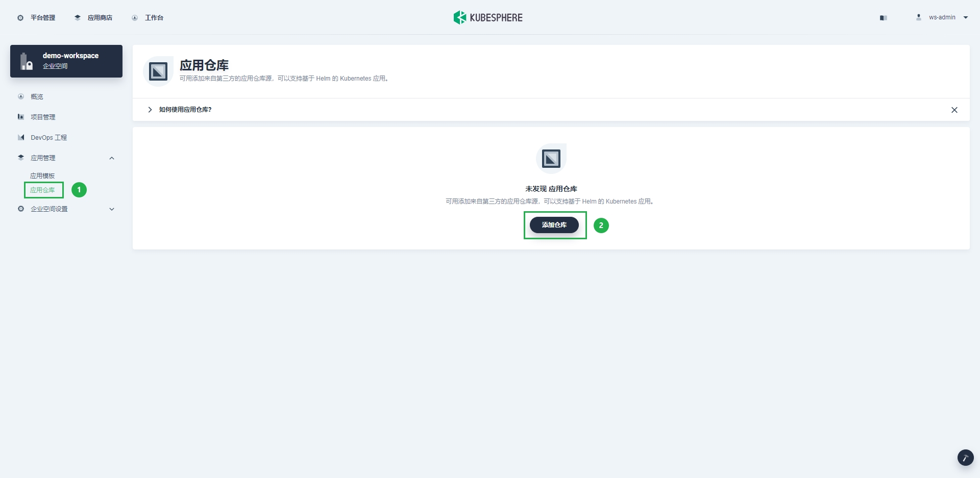Image resolution: width=980 pixels, height=478 pixels.
Task: Click the ws-admin user avatar icon
Action: 919,17
